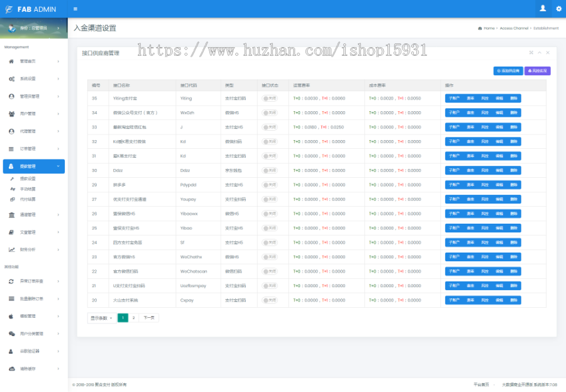Viewport: 566px width, 392px height.
Task: Expand the sidebar menu with refresh icon
Action: (x=34, y=281)
